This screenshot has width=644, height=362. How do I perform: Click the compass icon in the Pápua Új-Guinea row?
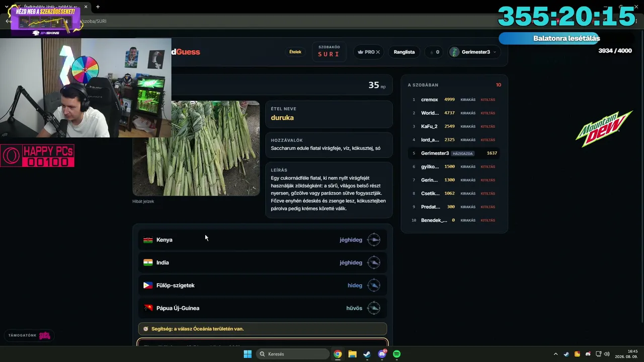374,308
